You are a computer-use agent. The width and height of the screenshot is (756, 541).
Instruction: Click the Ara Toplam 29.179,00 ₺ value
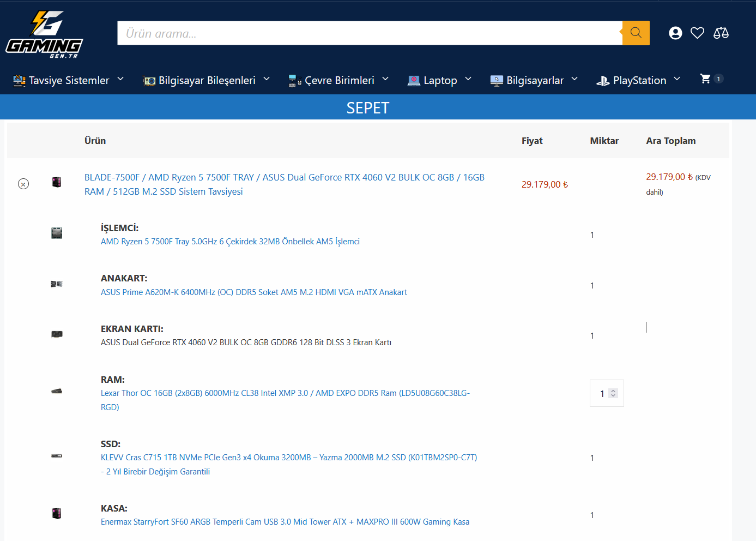point(669,177)
